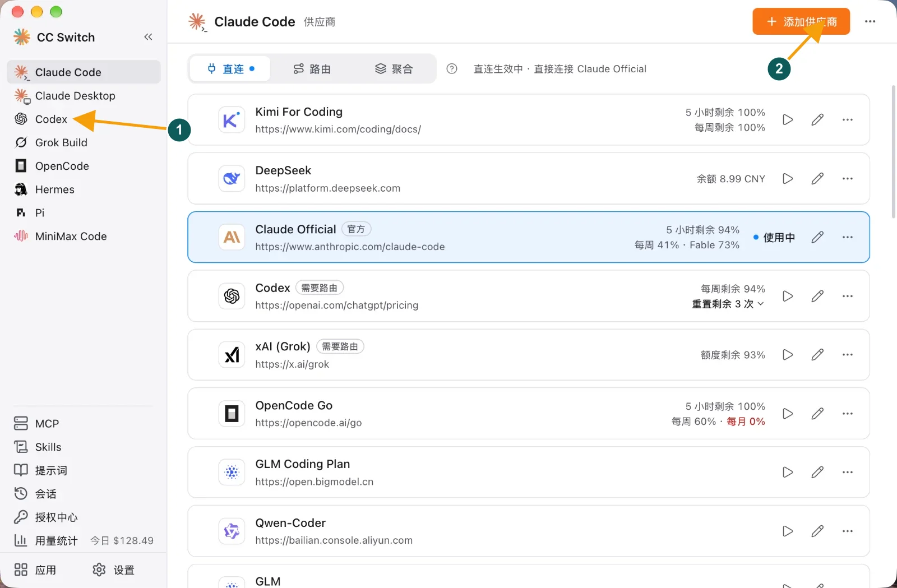The image size is (897, 588).
Task: Open more options for OpenCode Go
Action: pyautogui.click(x=848, y=414)
